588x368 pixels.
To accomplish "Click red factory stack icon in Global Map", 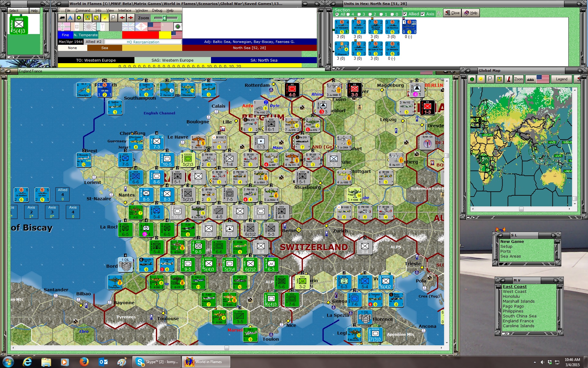I will [x=509, y=79].
